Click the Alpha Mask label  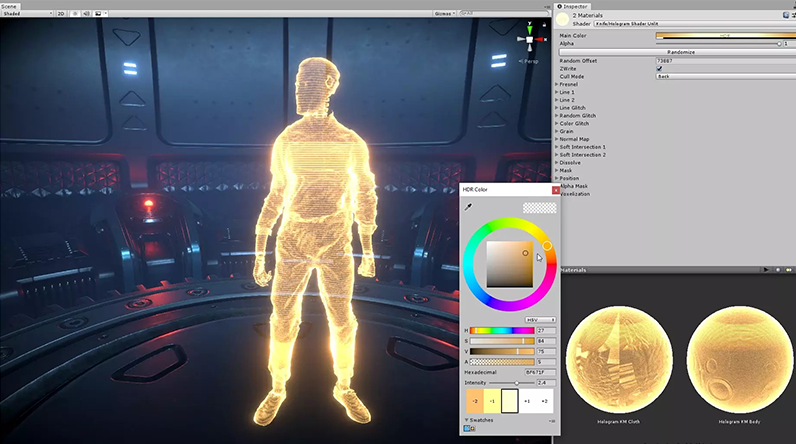574,186
